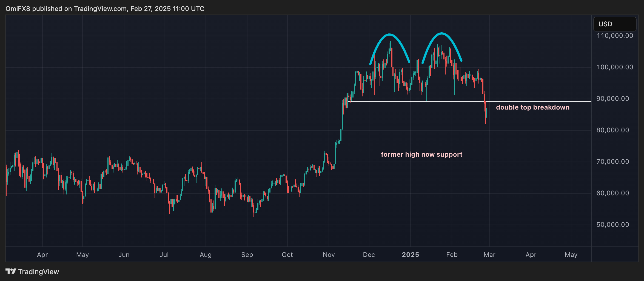The height and width of the screenshot is (281, 644).
Task: Click the 70,000.00 price axis label
Action: (x=612, y=162)
